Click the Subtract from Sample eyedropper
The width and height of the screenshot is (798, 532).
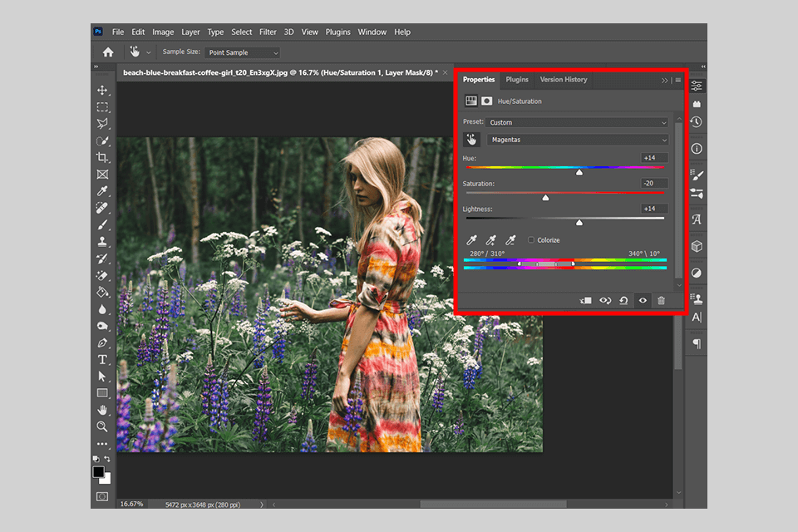pos(510,239)
